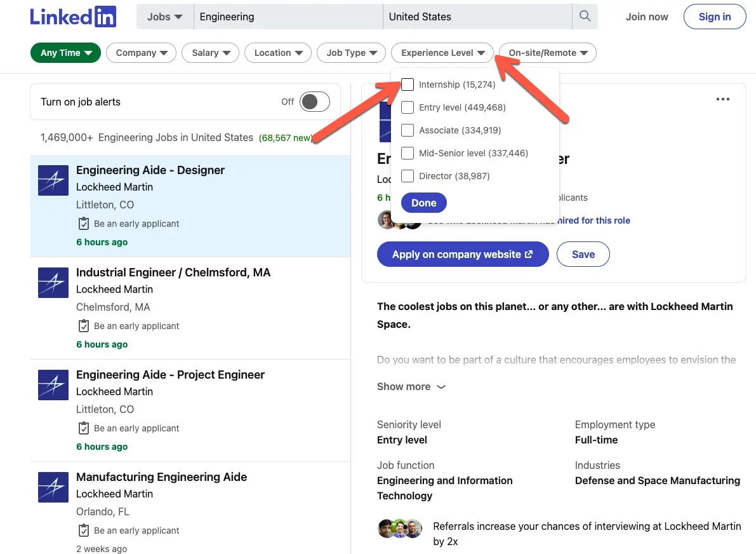756x554 pixels.
Task: Expand job description with Show more
Action: click(x=411, y=386)
